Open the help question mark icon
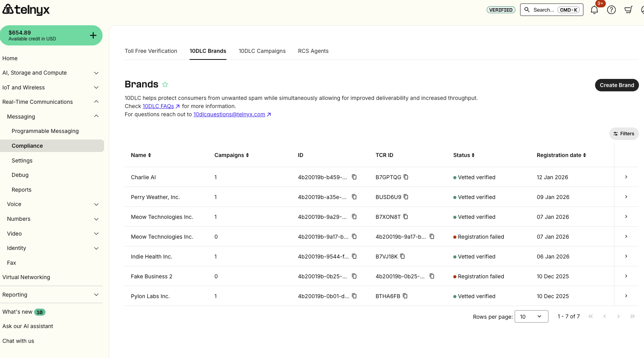 [x=611, y=10]
